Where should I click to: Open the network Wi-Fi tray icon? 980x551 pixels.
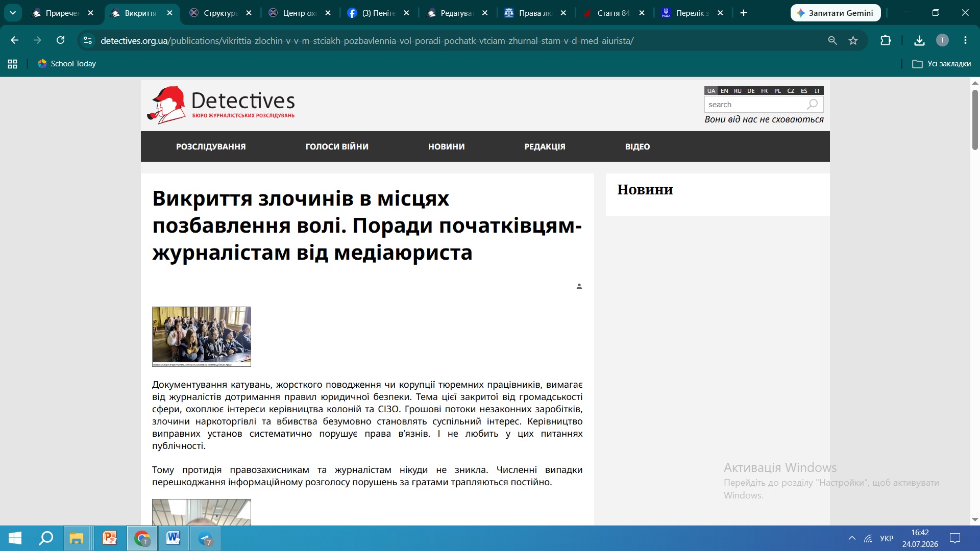click(868, 538)
